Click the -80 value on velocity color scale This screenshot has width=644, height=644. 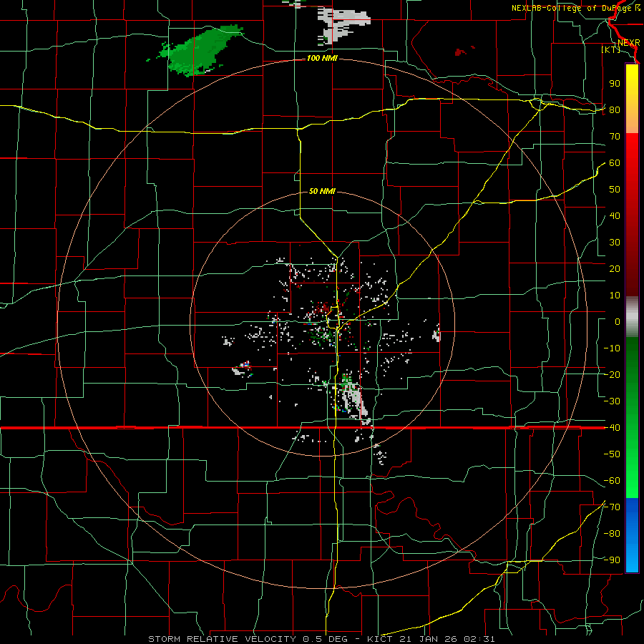pos(612,534)
